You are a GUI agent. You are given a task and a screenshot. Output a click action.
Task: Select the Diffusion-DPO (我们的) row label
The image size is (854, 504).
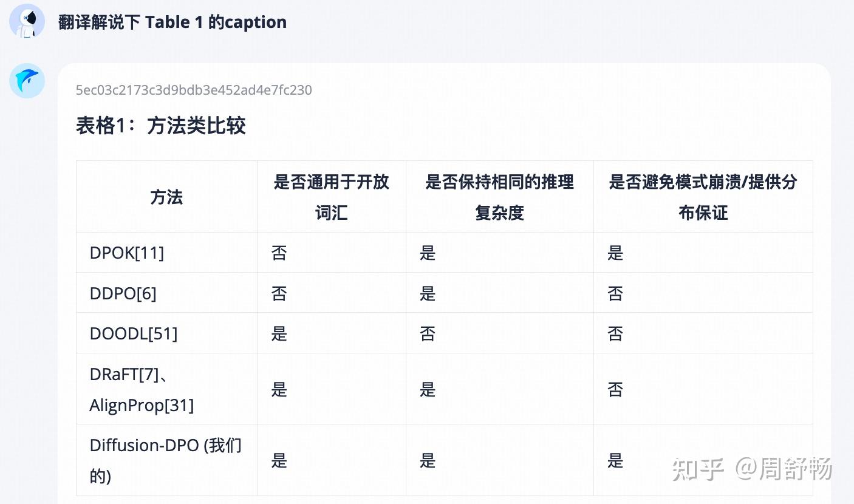pyautogui.click(x=166, y=460)
